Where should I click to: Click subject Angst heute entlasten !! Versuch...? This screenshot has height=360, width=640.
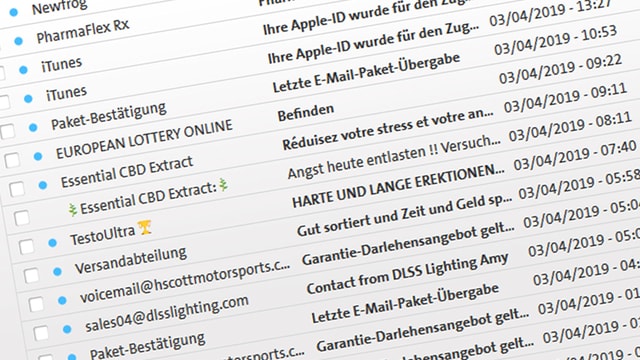(393, 157)
